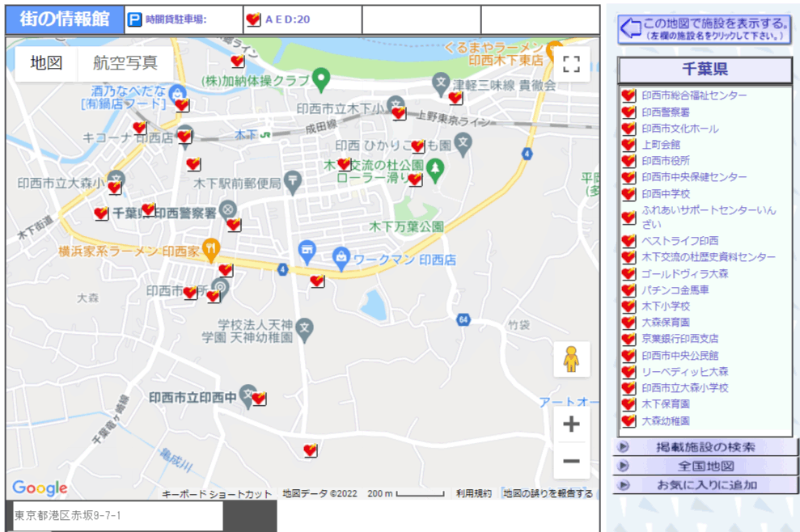Zoom in the map with plus button
The height and width of the screenshot is (532, 800).
click(571, 424)
